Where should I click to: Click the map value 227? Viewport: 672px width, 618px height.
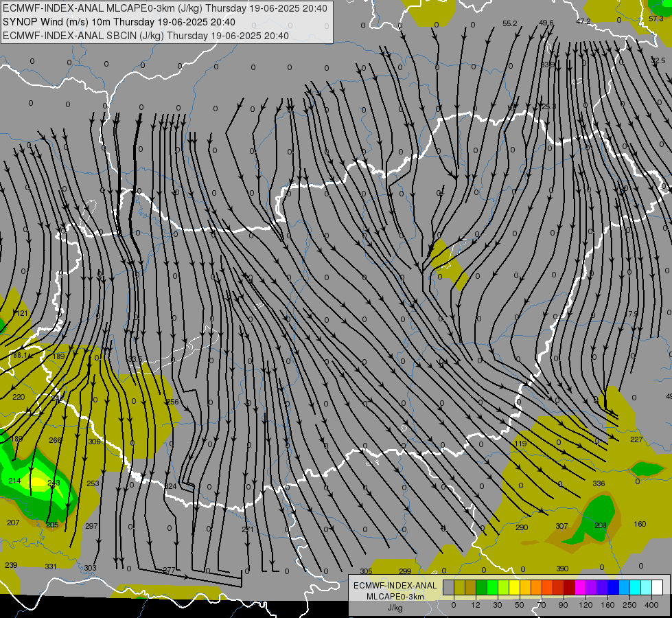(636, 439)
